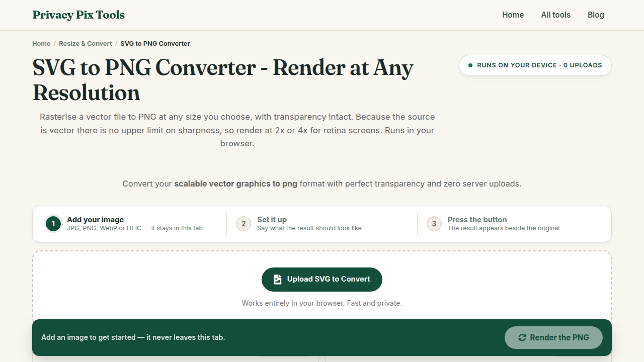Click the file image icon in upload button
The width and height of the screenshot is (644, 362).
tap(278, 280)
